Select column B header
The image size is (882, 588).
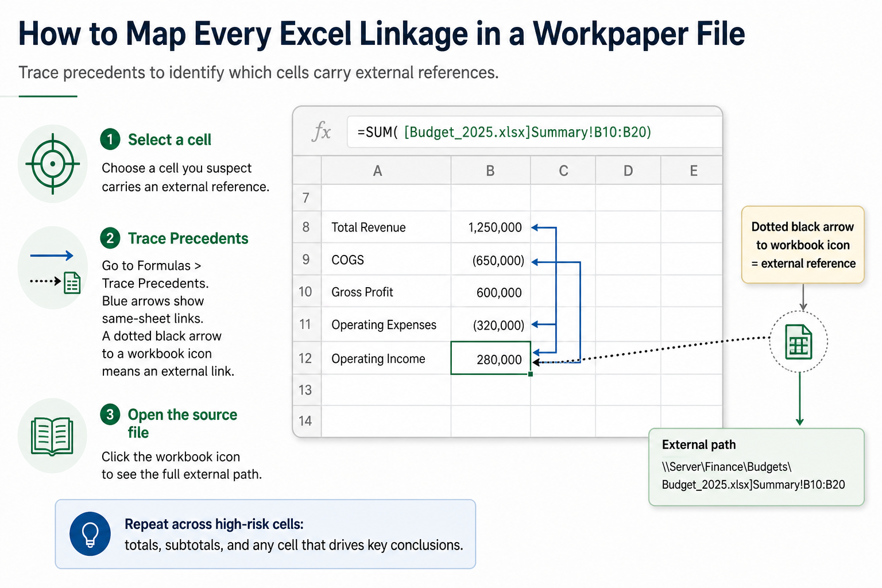490,171
